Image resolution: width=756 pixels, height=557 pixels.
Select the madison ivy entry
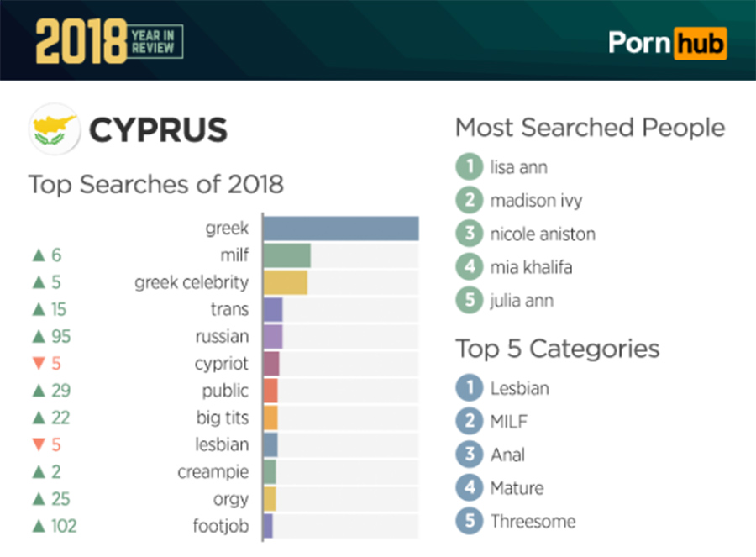536,200
